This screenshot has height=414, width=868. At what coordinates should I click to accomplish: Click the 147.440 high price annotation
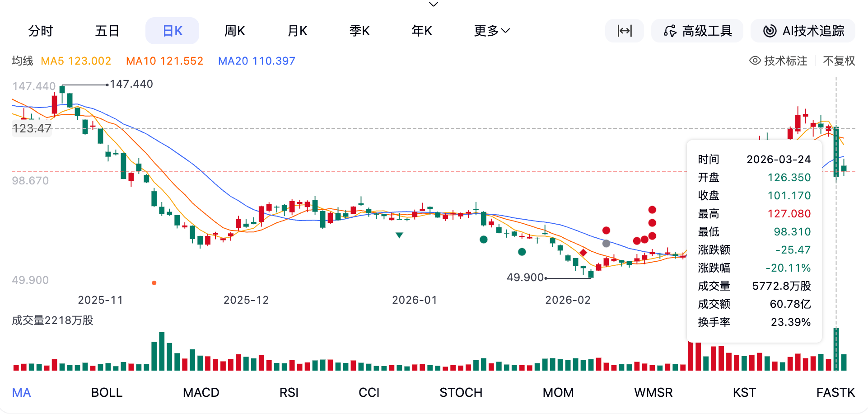click(x=131, y=84)
